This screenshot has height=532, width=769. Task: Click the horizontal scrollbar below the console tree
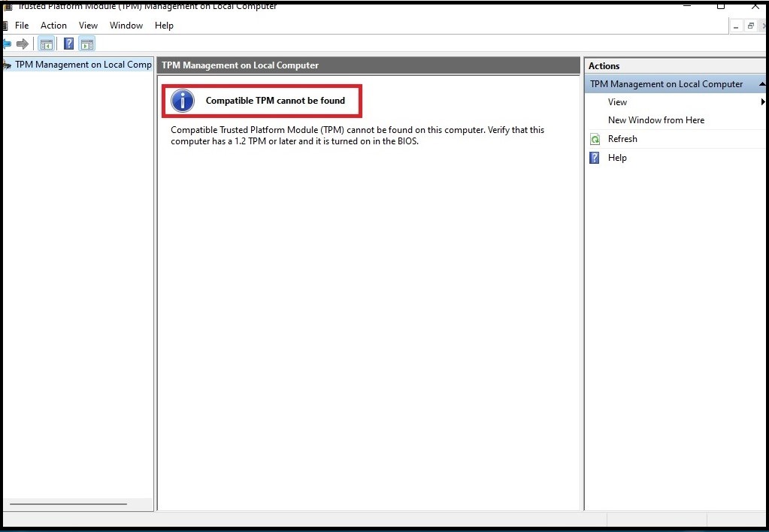pyautogui.click(x=68, y=504)
